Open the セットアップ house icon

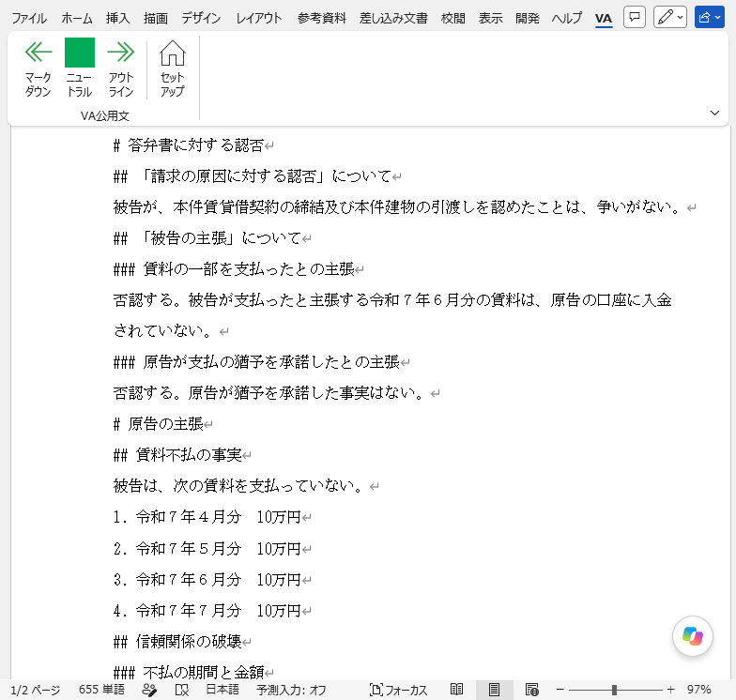coord(173,53)
